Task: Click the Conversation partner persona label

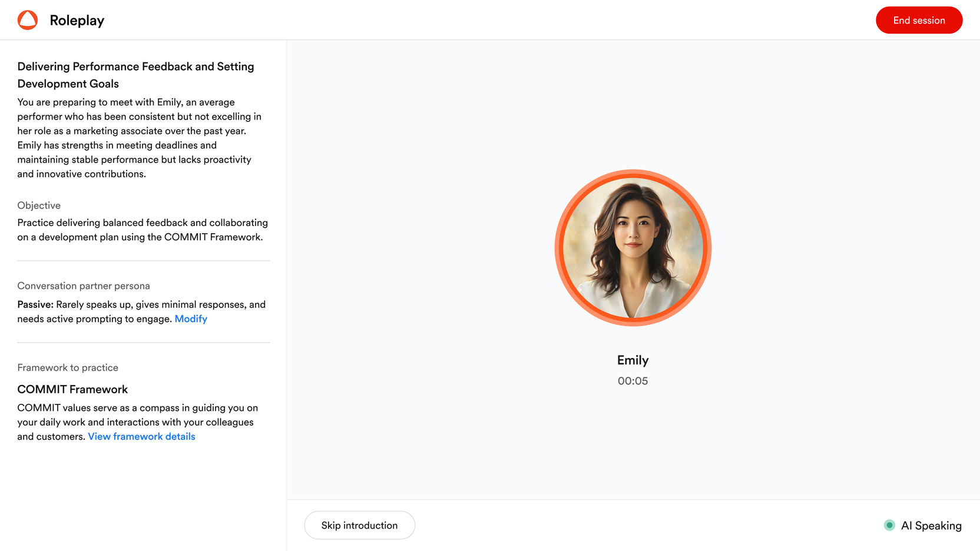Action: tap(84, 286)
